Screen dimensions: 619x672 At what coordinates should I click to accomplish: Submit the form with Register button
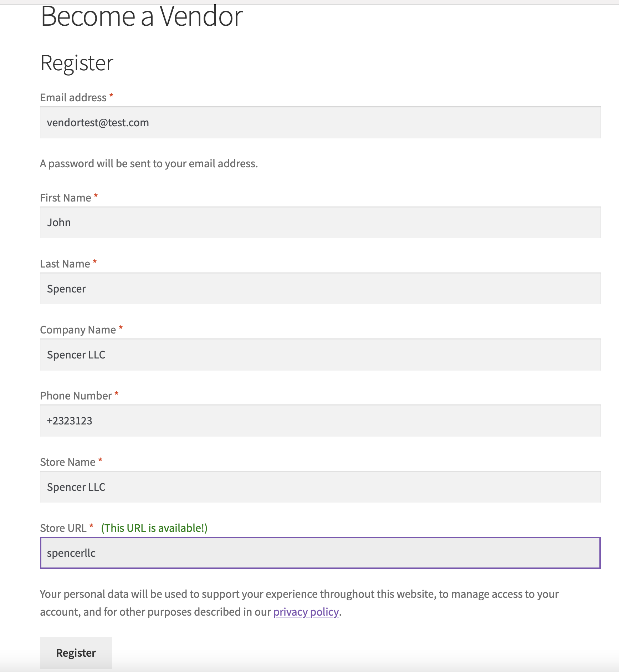click(76, 653)
